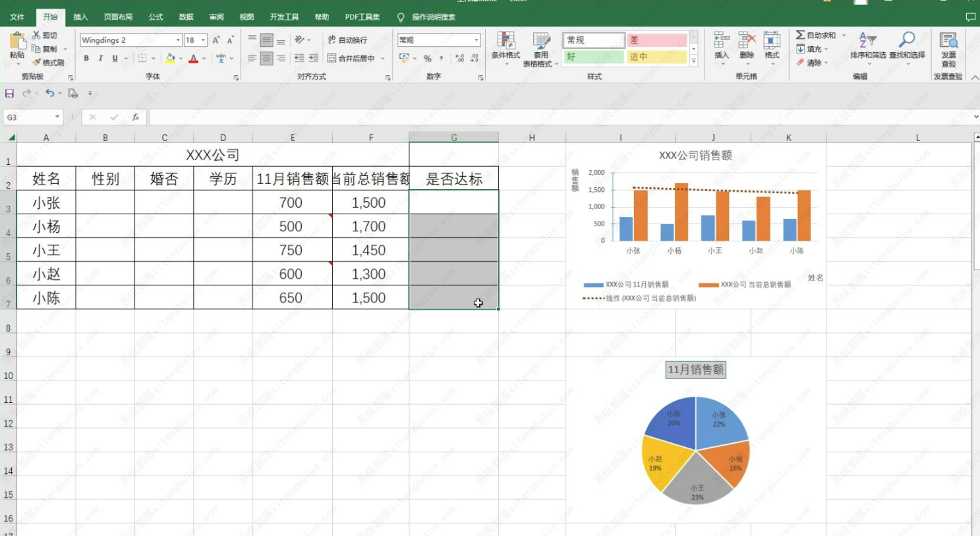Screen dimensions: 980x536
Task: Click the Format Painter (格式刷) icon
Action: 37,63
